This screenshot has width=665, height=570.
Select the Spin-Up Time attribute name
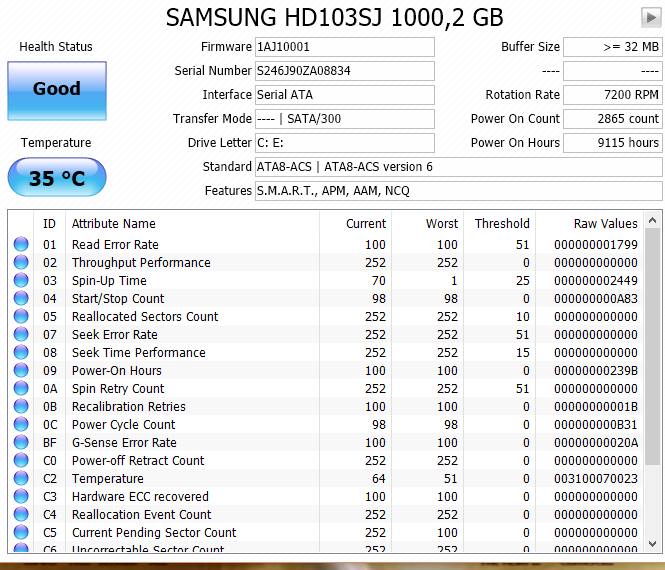109,281
